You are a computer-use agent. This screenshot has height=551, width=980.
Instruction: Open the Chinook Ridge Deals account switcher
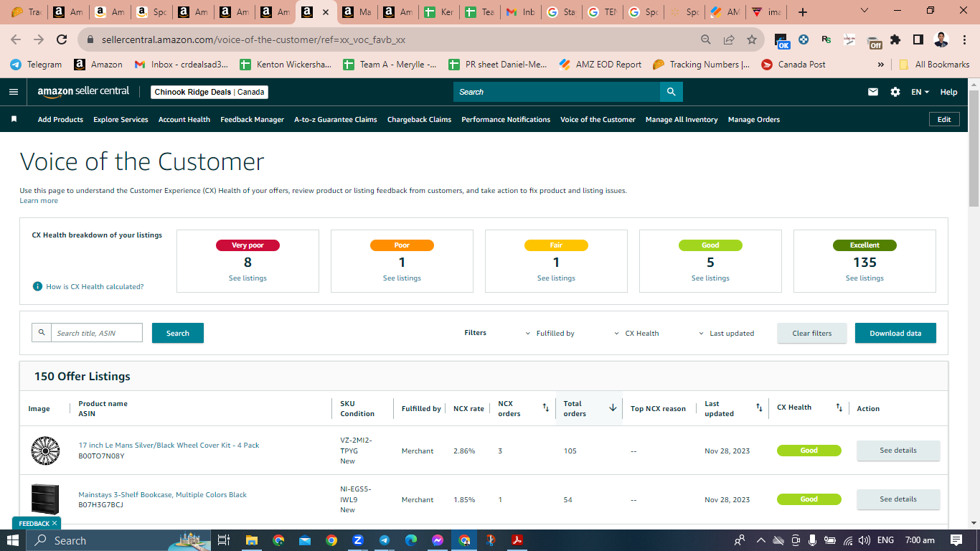click(x=210, y=92)
